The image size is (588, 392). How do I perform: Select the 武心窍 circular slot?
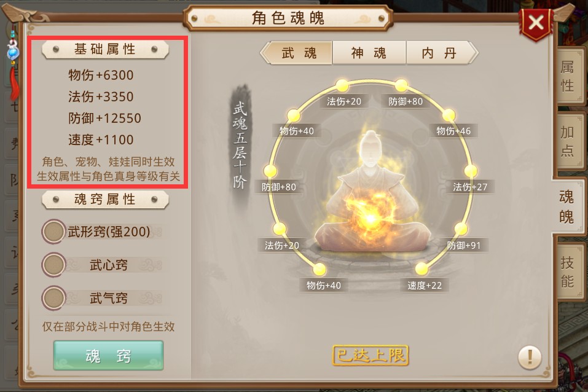pos(53,264)
